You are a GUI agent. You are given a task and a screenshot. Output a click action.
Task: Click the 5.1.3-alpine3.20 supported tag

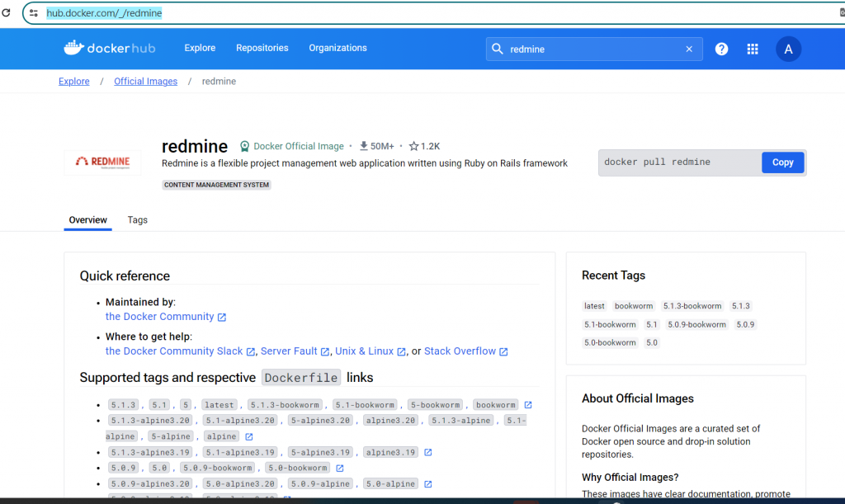click(x=150, y=421)
